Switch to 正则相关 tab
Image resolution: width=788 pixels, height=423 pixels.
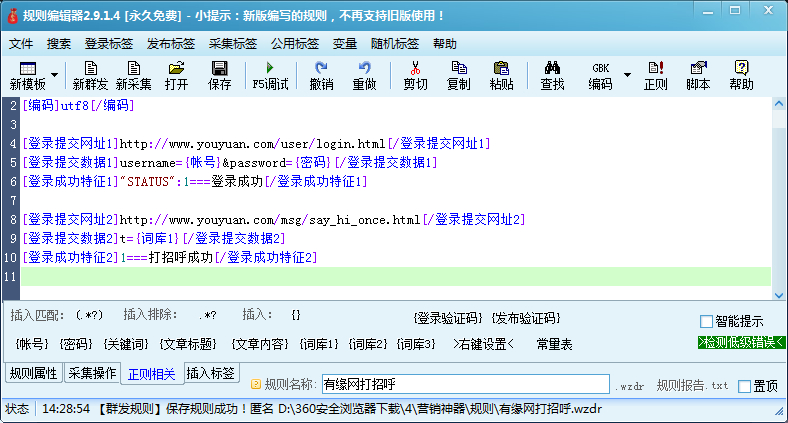(x=152, y=374)
